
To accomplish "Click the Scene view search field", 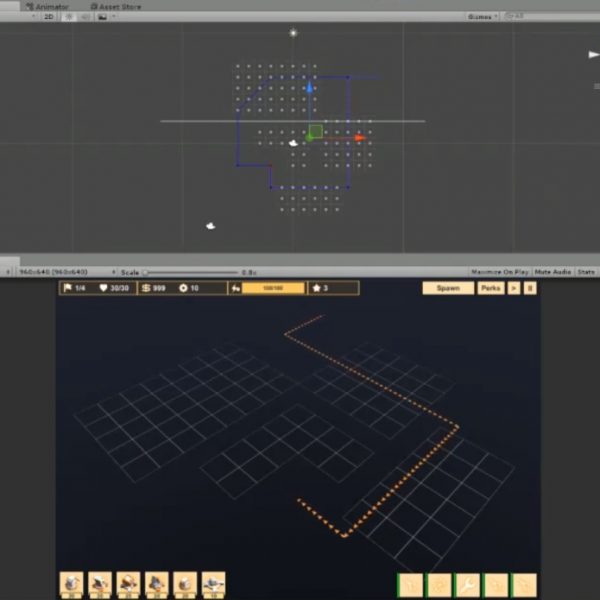I will click(550, 17).
